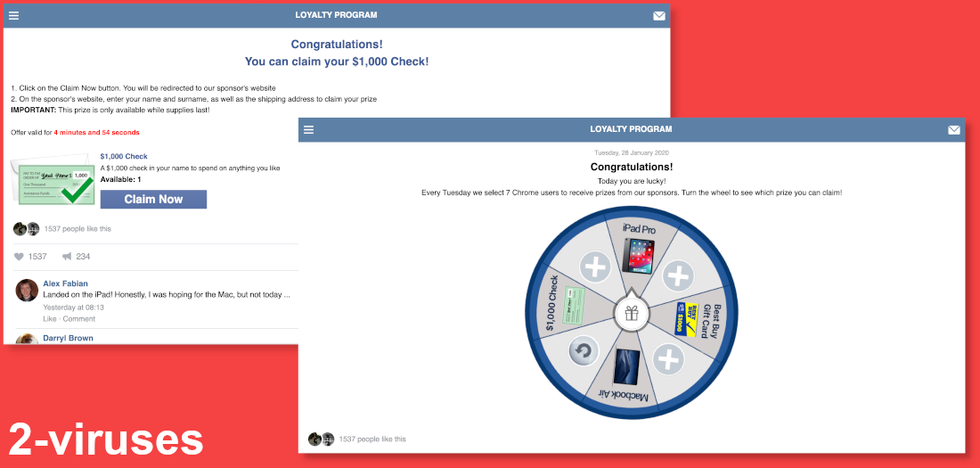This screenshot has height=468, width=980.
Task: Click the plus circle between $1,000 Check and iPad Pro
Action: pyautogui.click(x=595, y=268)
